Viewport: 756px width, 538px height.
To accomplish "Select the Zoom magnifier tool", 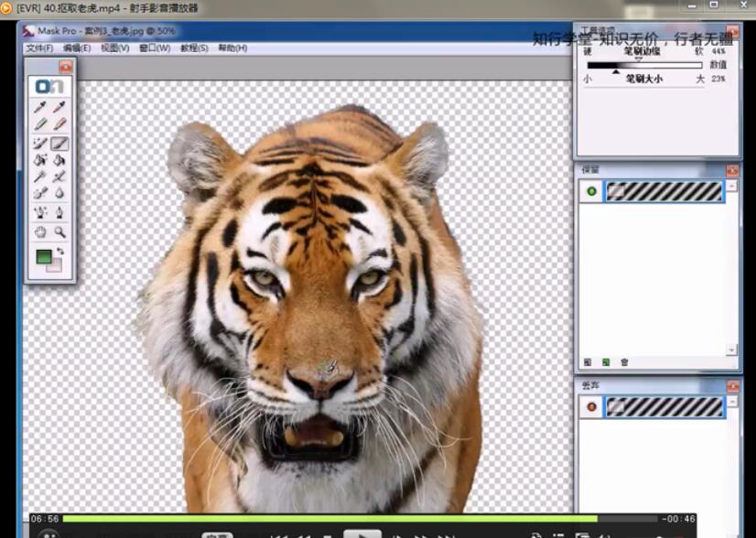I will point(59,232).
